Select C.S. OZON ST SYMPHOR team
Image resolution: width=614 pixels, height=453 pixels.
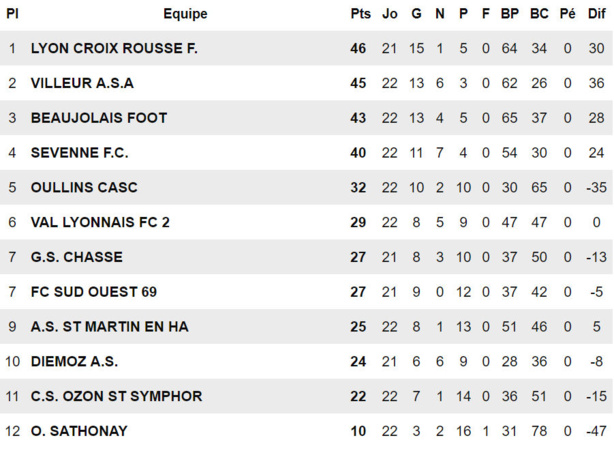point(116,396)
